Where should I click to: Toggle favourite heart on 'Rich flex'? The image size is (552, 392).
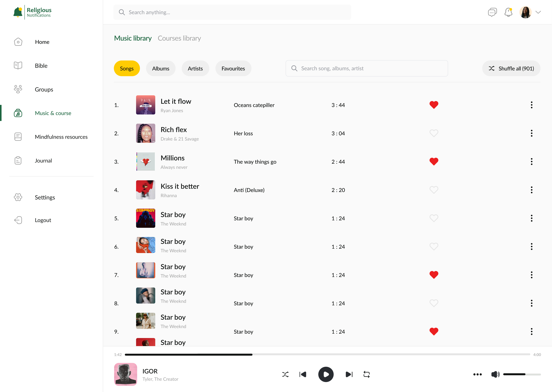click(434, 133)
